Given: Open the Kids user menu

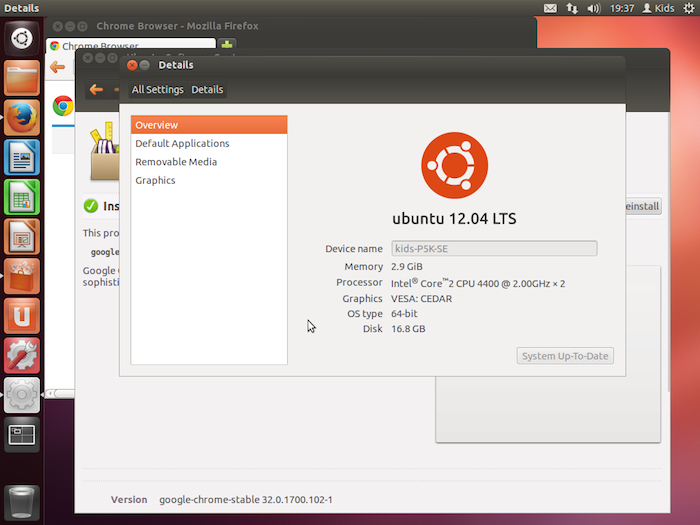Looking at the screenshot, I should (658, 8).
